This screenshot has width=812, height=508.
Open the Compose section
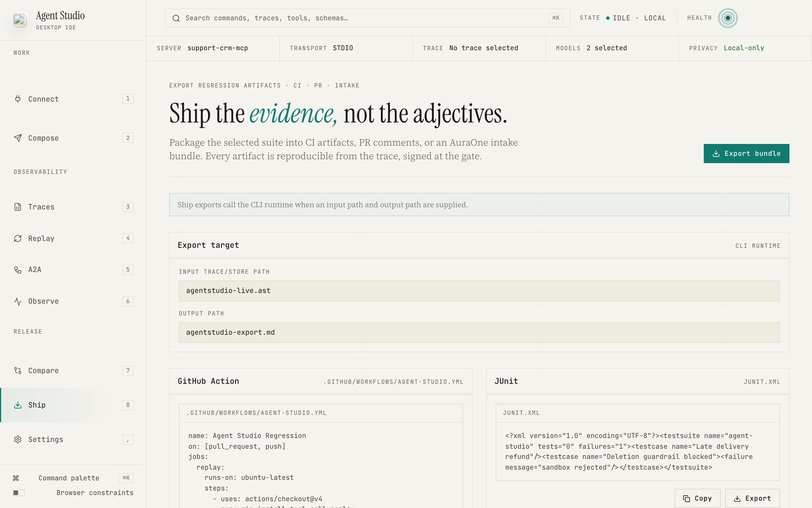click(x=73, y=138)
